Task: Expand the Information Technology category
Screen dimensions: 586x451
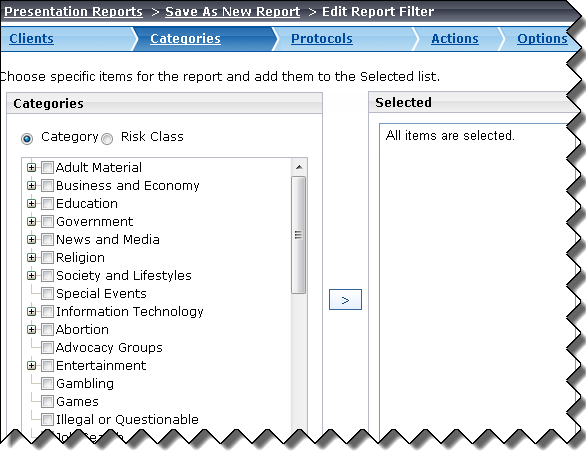Action: pos(32,311)
